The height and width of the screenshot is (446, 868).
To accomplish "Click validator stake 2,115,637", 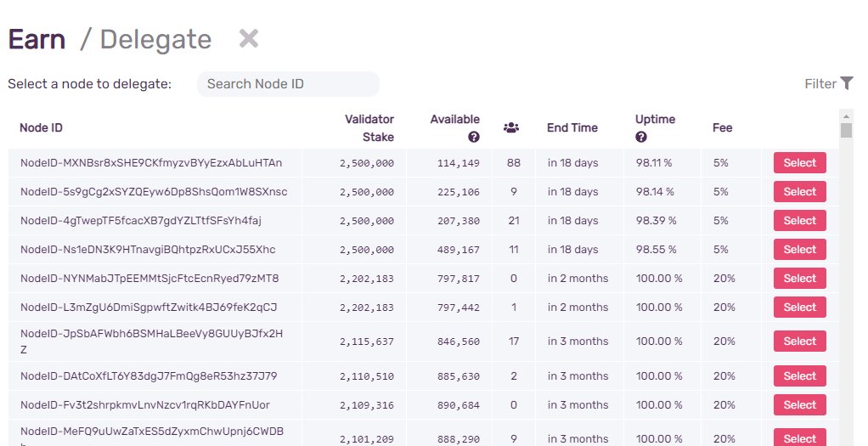I will click(x=367, y=342).
